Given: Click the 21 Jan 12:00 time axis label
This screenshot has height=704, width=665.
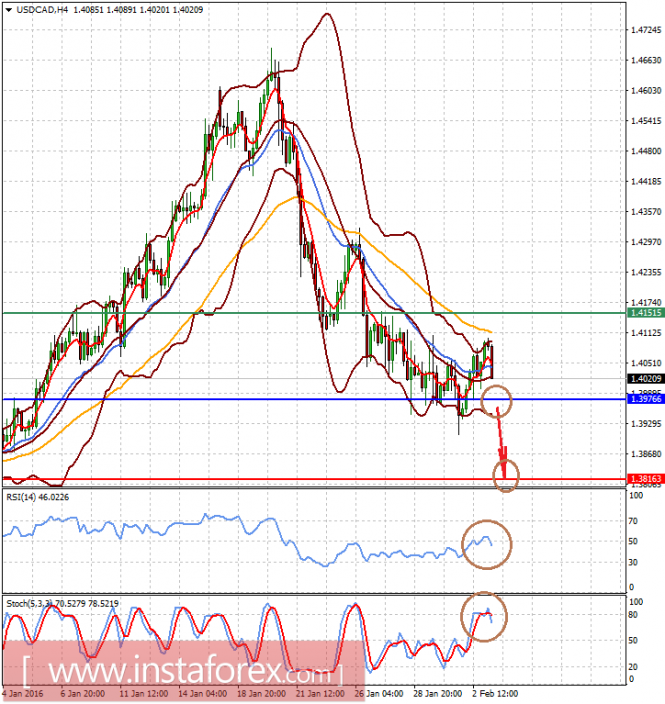Looking at the screenshot, I should point(320,694).
